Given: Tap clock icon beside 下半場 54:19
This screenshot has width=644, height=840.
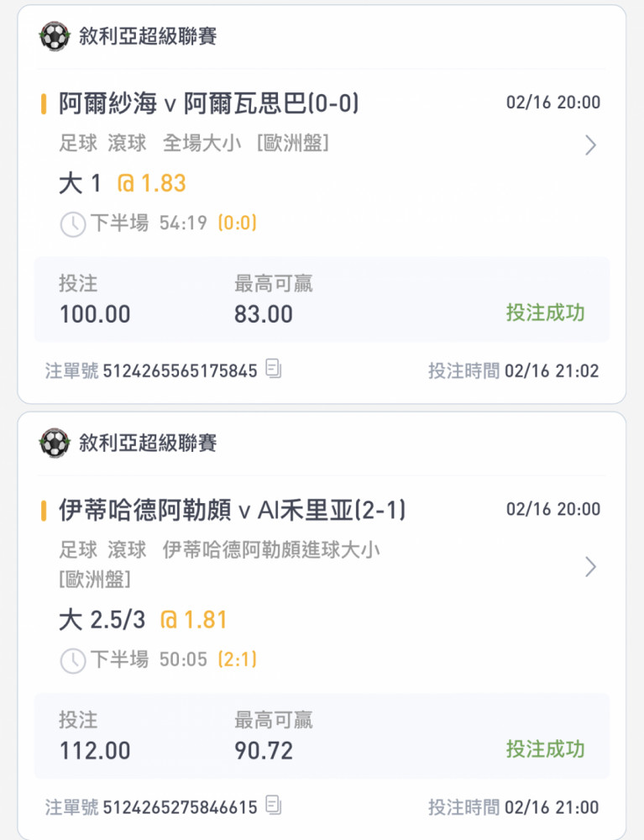Looking at the screenshot, I should tap(73, 224).
